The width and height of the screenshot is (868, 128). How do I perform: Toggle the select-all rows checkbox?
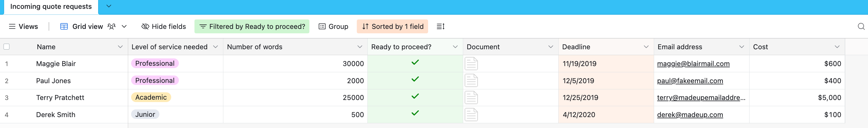[6, 47]
